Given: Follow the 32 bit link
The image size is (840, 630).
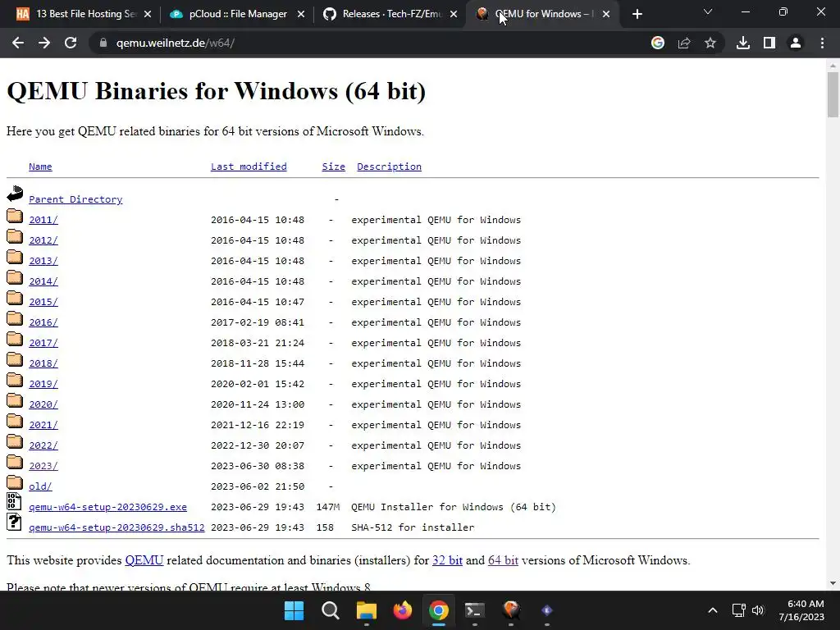Looking at the screenshot, I should (447, 560).
